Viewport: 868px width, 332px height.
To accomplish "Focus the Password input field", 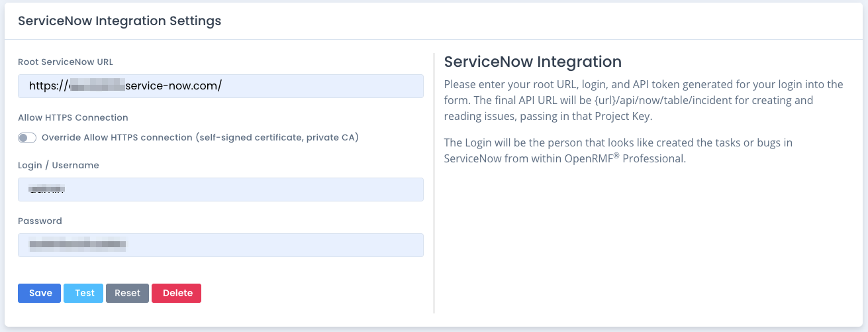I will tap(220, 245).
